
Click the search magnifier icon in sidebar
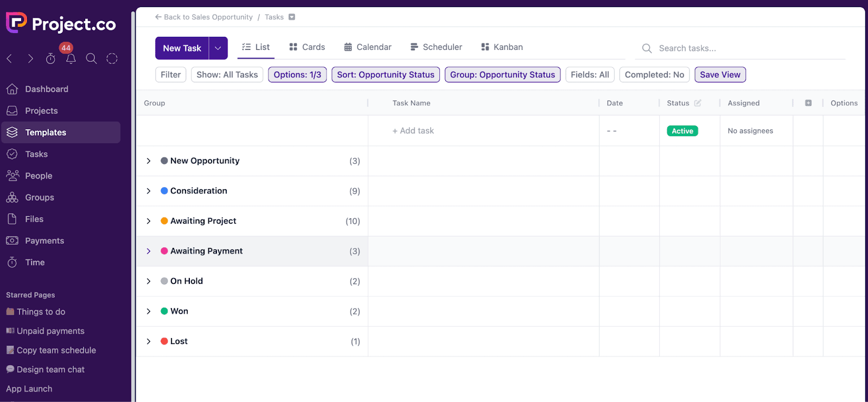click(91, 59)
